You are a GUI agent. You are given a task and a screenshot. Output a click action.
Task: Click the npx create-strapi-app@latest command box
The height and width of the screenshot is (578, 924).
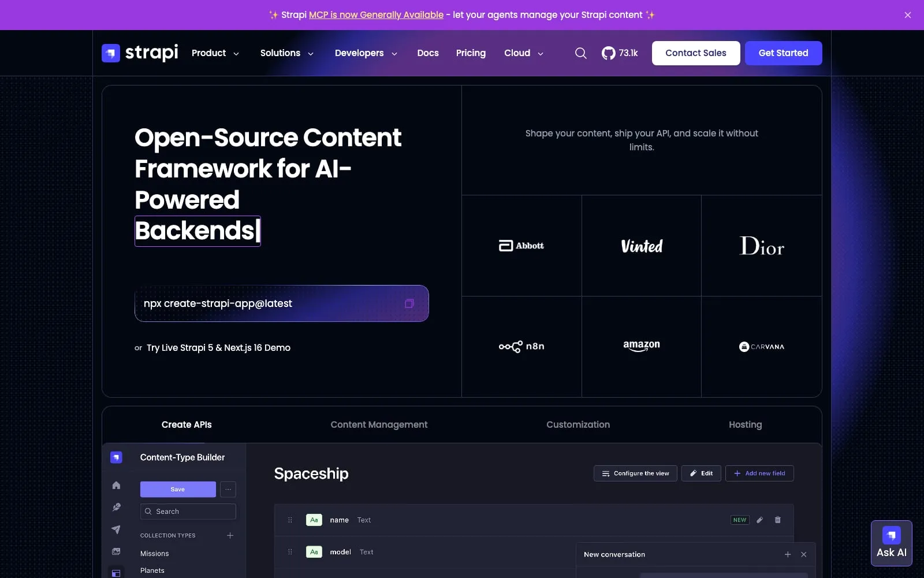click(282, 303)
